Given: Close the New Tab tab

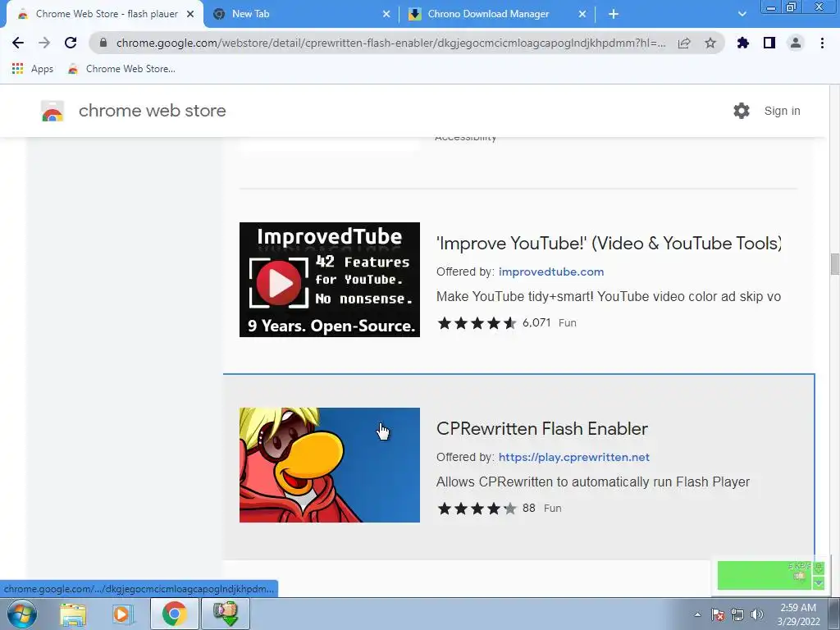Looking at the screenshot, I should [386, 14].
